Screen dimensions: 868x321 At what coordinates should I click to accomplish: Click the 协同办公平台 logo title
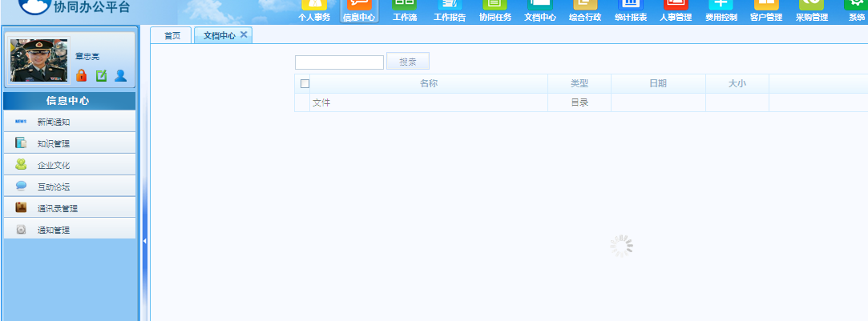point(91,6)
